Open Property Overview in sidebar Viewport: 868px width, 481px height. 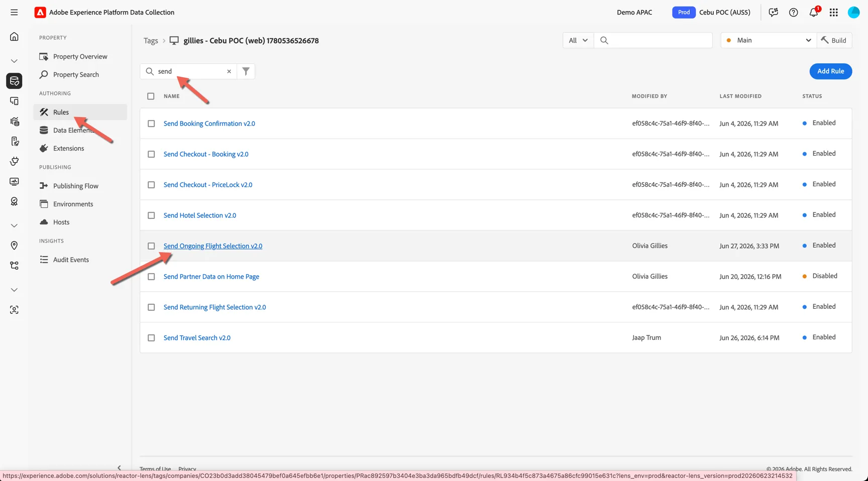coord(80,57)
